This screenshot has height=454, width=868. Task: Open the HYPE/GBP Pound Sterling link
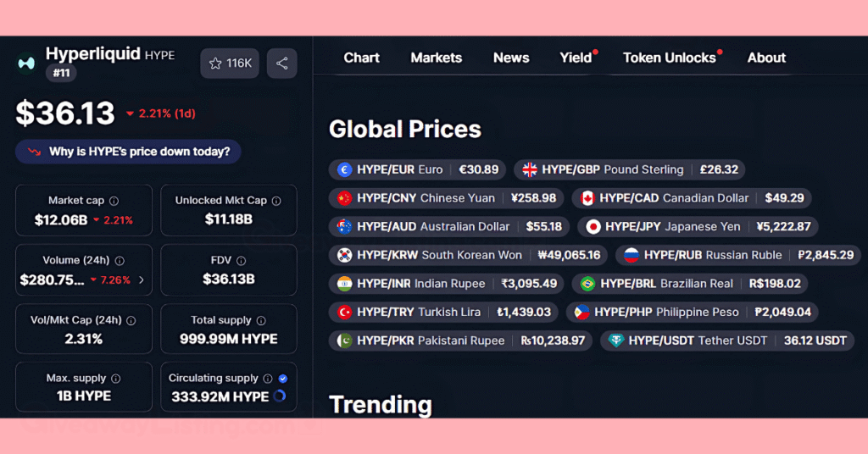coord(630,169)
